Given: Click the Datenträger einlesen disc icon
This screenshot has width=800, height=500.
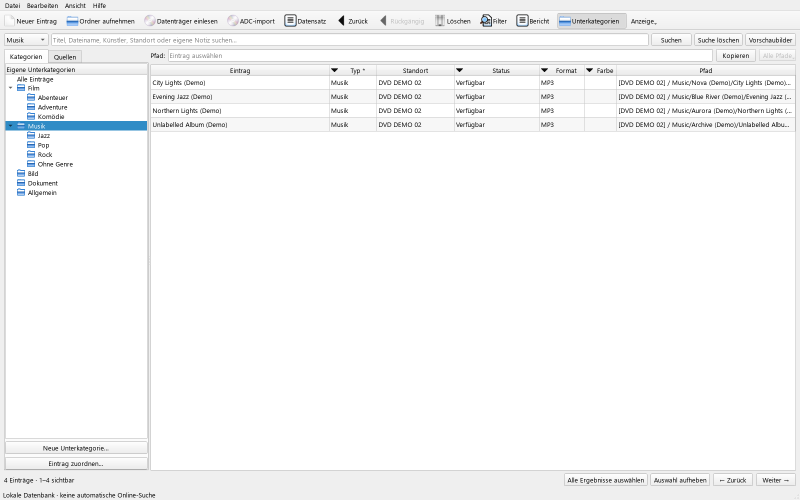Looking at the screenshot, I should pos(149,21).
